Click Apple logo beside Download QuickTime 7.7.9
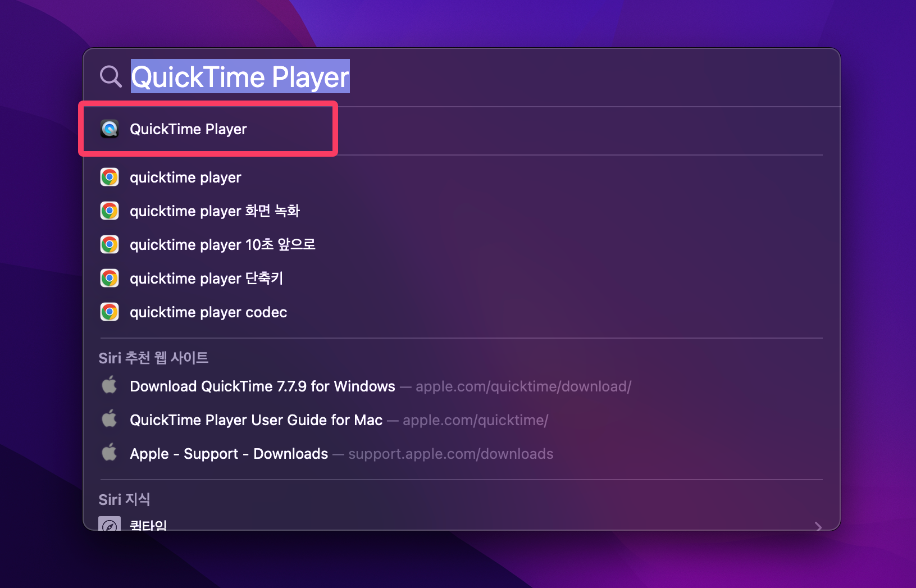This screenshot has width=916, height=588. tap(110, 385)
